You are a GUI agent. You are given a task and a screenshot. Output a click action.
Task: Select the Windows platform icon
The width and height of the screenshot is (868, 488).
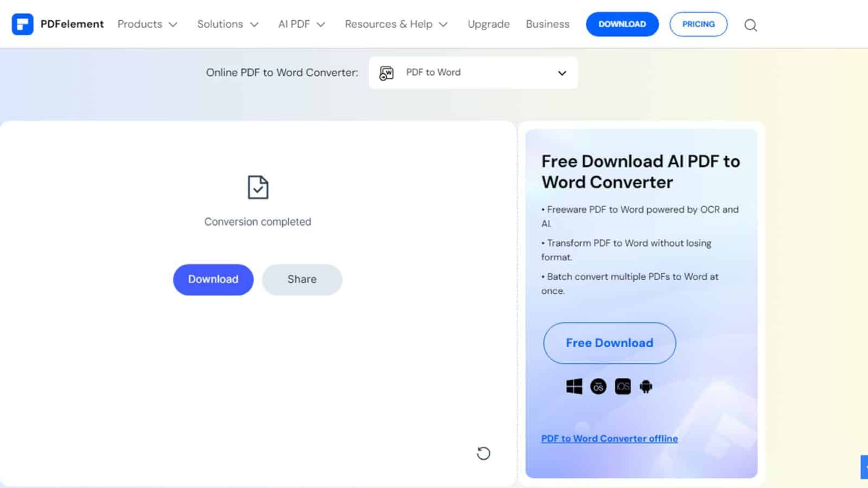click(x=574, y=386)
